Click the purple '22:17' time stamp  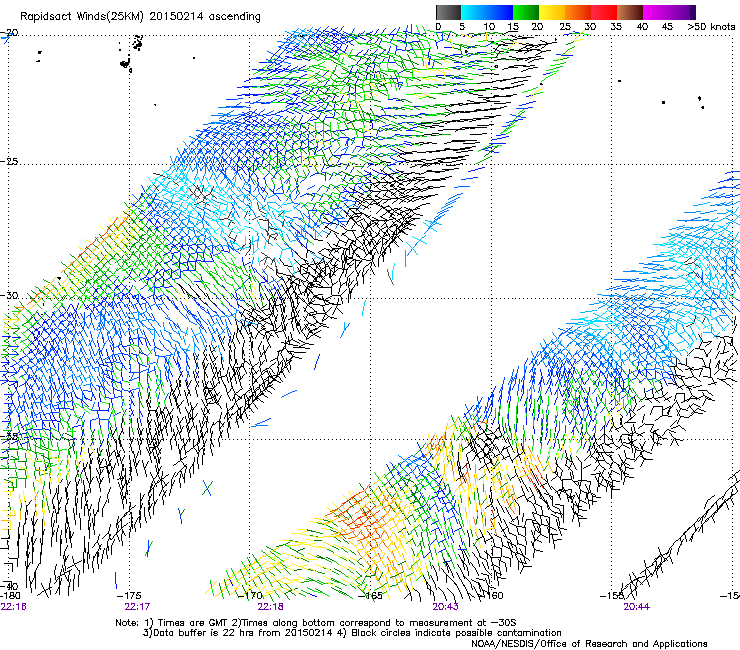[137, 607]
